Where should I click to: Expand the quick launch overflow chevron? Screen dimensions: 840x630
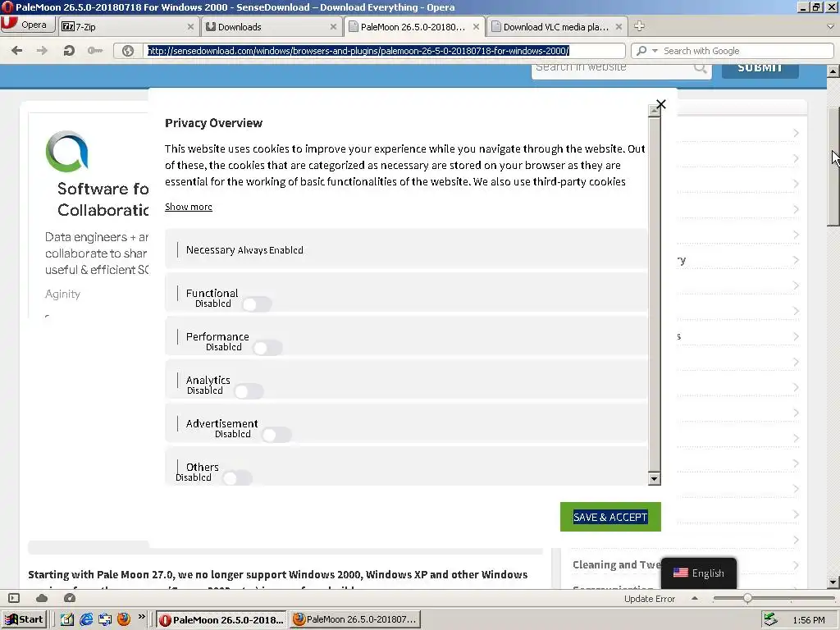tap(141, 617)
